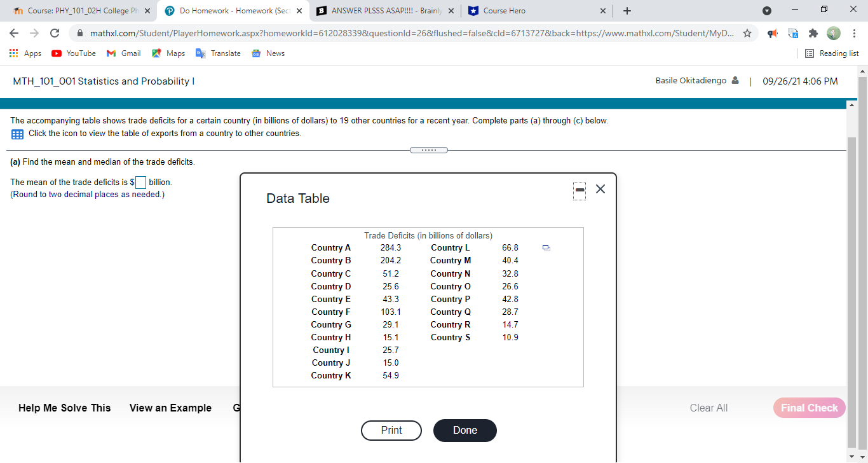Click the Country O value 26.6

point(510,287)
